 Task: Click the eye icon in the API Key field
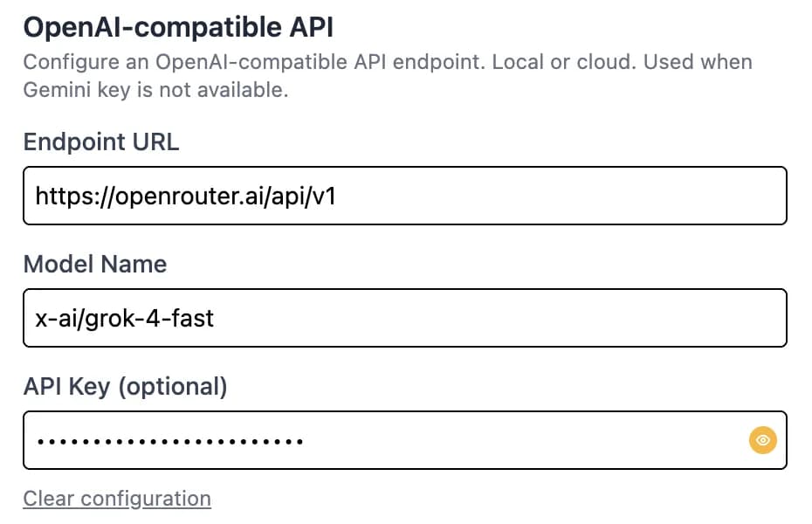[x=762, y=440]
